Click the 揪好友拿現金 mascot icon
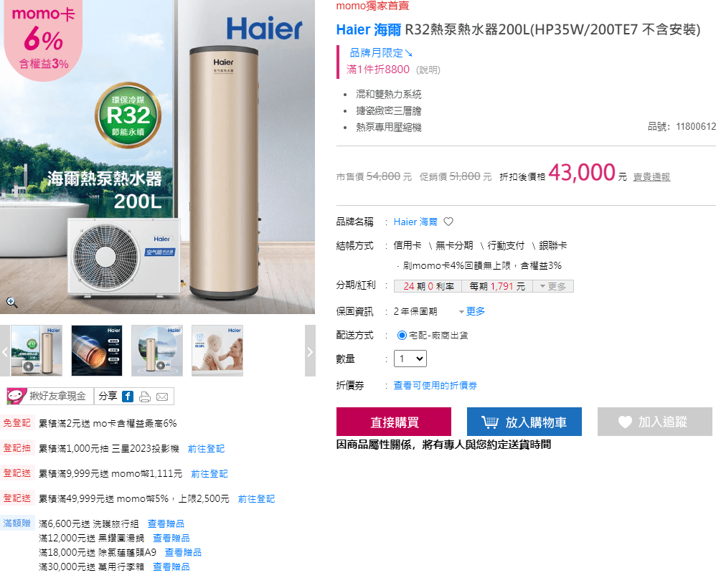Image resolution: width=716 pixels, height=588 pixels. click(17, 397)
